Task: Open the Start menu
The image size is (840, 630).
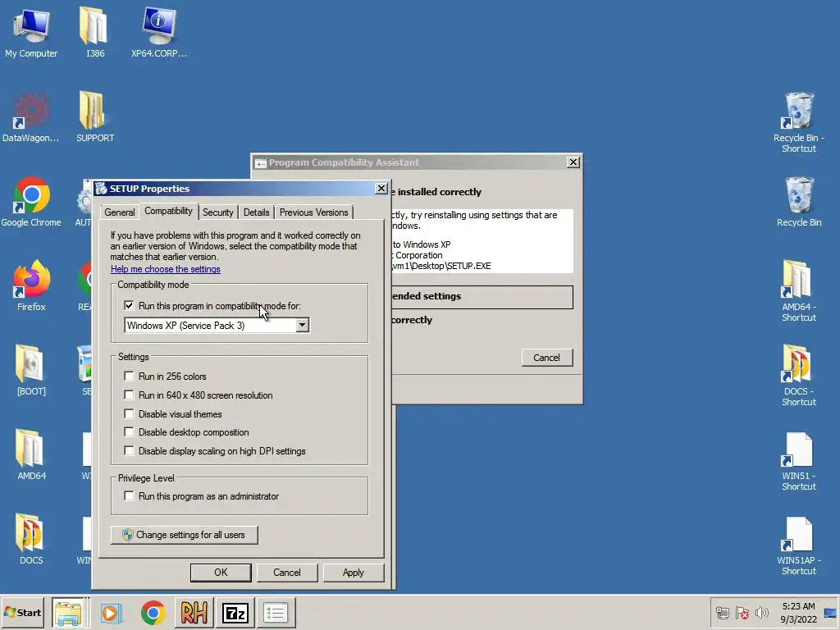Action: point(22,612)
